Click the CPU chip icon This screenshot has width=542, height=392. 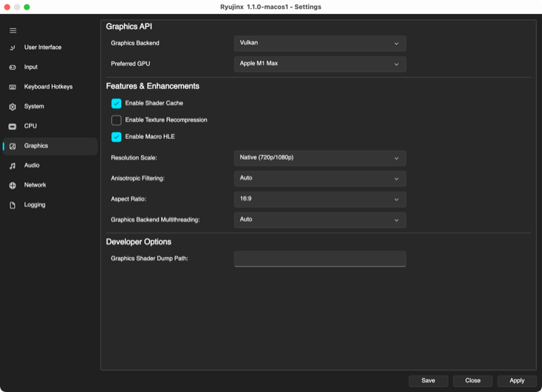(x=13, y=126)
